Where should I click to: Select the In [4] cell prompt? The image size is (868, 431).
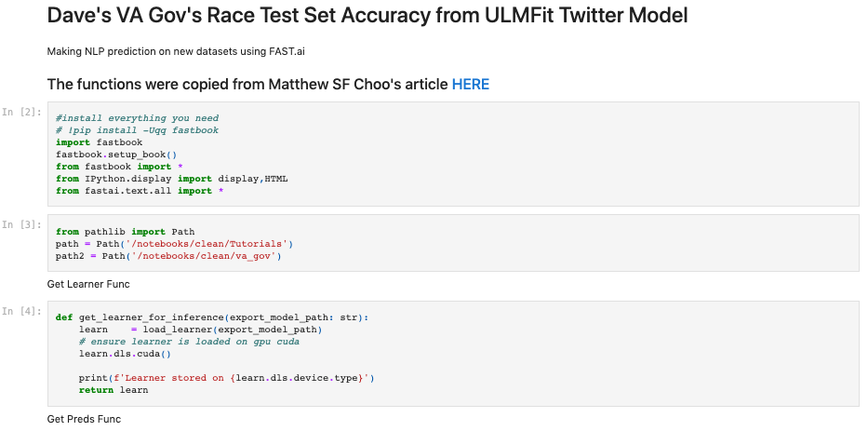22,311
